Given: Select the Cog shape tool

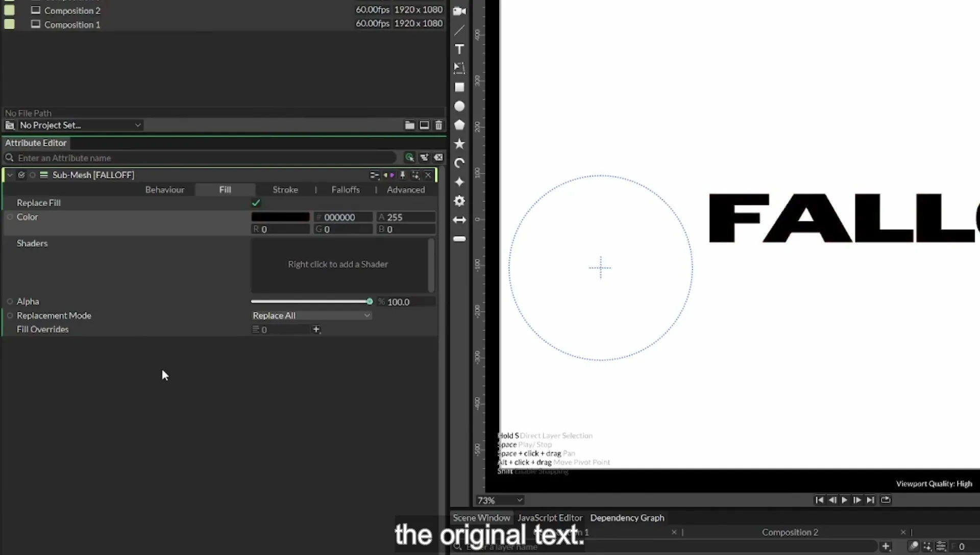Looking at the screenshot, I should point(459,201).
